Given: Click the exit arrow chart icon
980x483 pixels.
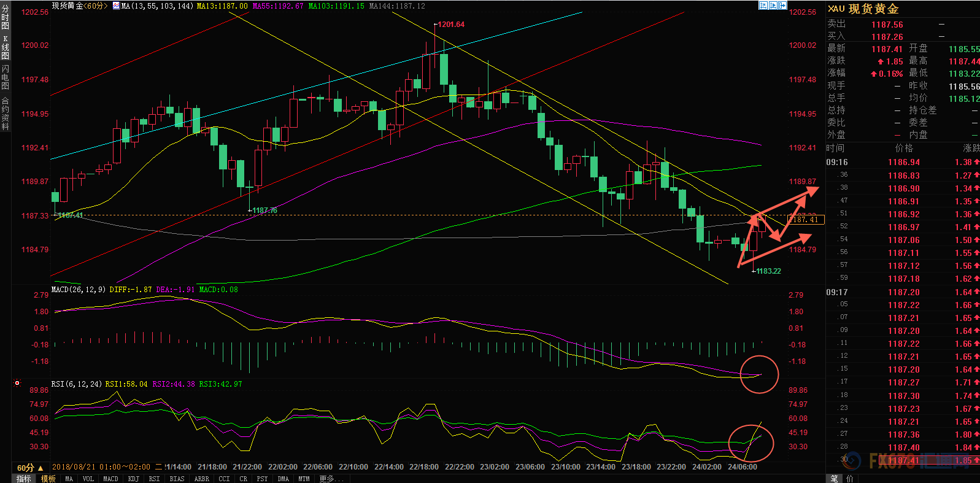Looking at the screenshot, I should pos(783,6).
